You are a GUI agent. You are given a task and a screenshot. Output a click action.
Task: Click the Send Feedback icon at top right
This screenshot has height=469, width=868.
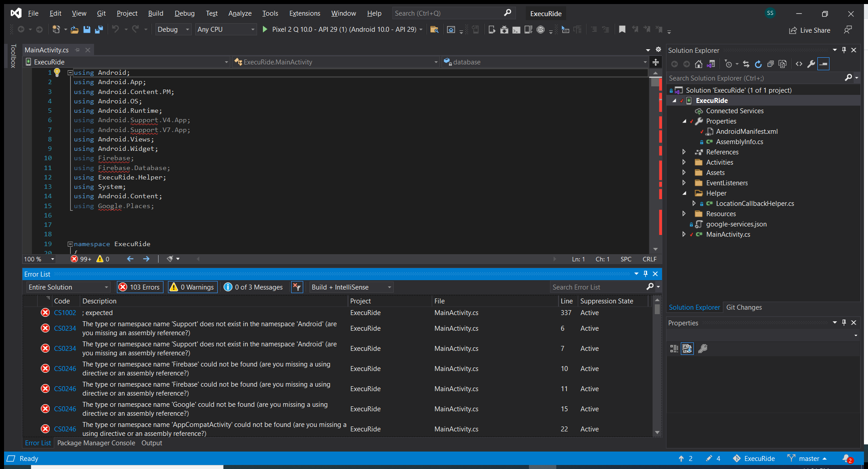point(847,30)
